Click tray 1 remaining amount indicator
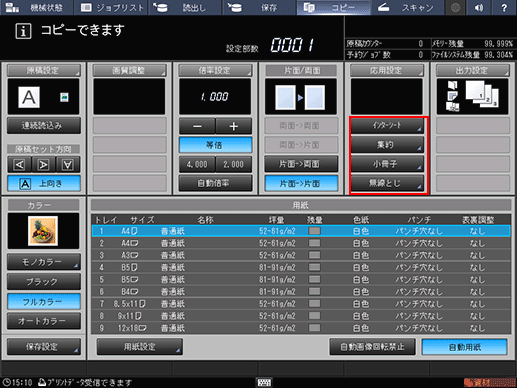 click(x=315, y=231)
